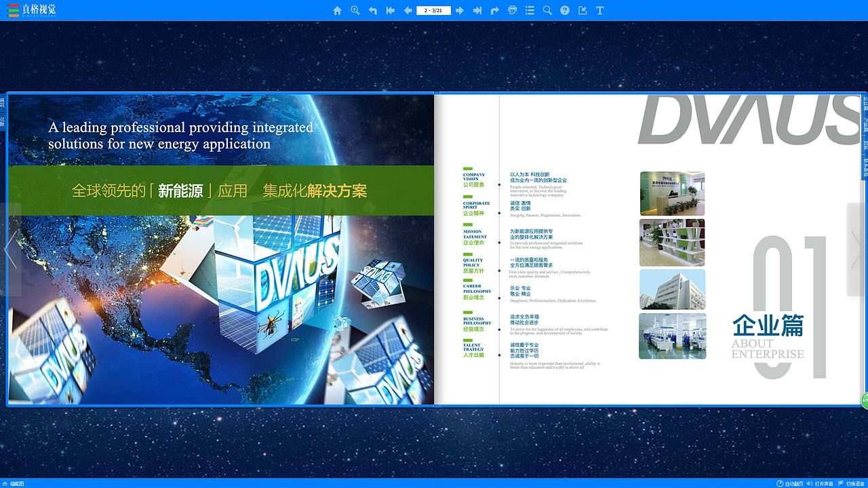Screen dimensions: 868x488
Task: Flip to previous page using left side arrow
Action: (10, 249)
